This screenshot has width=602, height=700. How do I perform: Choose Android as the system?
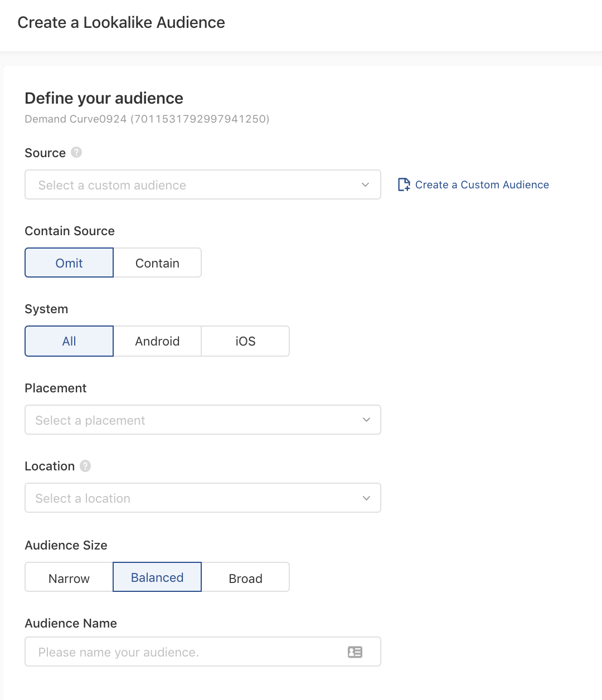pos(157,341)
